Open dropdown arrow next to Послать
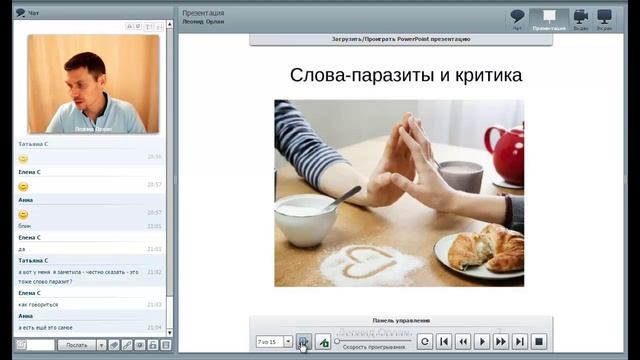The width and height of the screenshot is (640, 360). coord(101,345)
